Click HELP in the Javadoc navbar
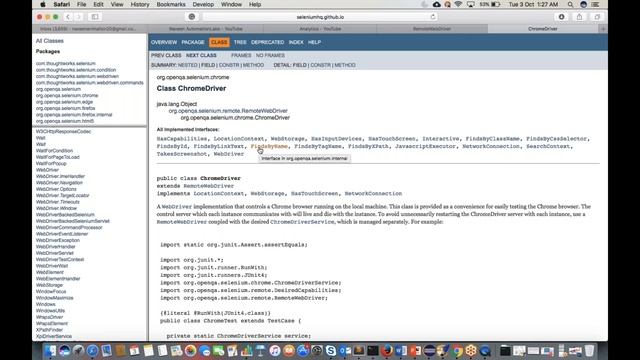640x360 pixels. (314, 42)
